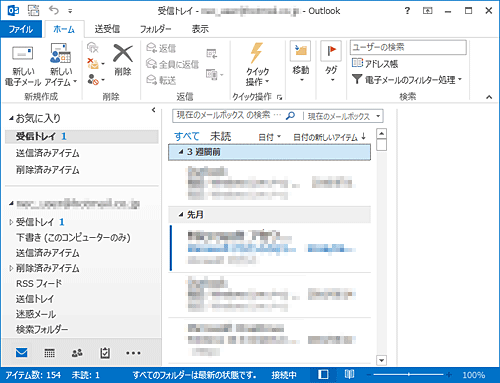
Task: Select favorites 受信トレイ folder
Action: 82,136
